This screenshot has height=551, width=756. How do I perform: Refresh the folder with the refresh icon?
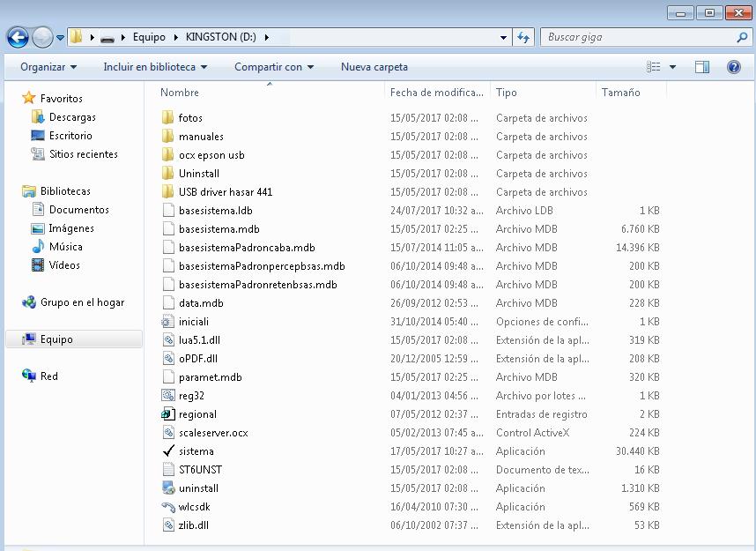pyautogui.click(x=523, y=37)
